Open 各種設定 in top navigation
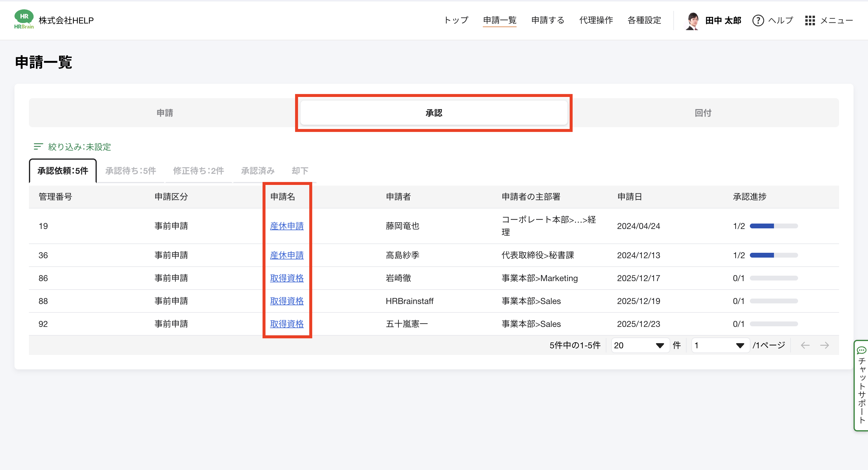Screen dimensions: 868x470 tap(644, 20)
